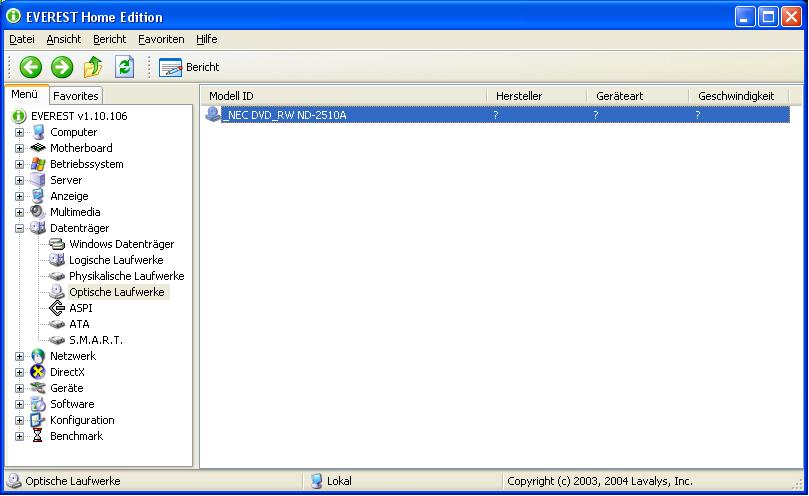
Task: Expand the Computer tree node
Action: tap(20, 133)
